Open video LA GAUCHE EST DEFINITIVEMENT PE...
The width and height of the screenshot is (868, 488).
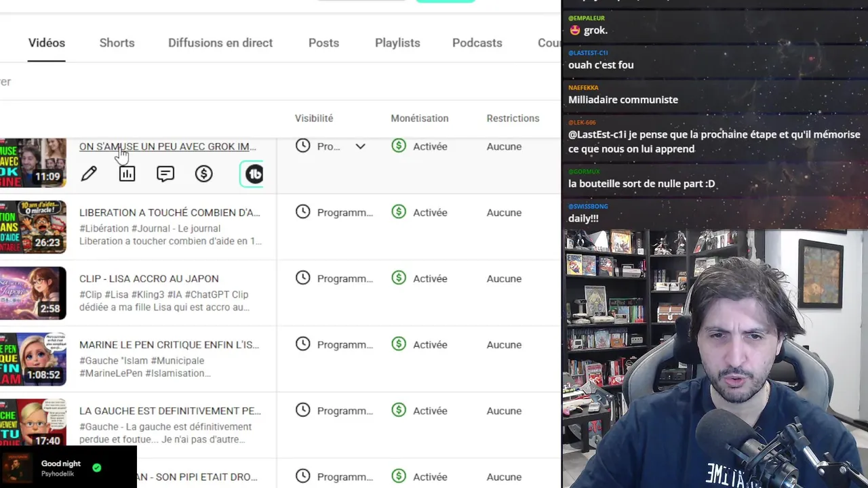[170, 411]
